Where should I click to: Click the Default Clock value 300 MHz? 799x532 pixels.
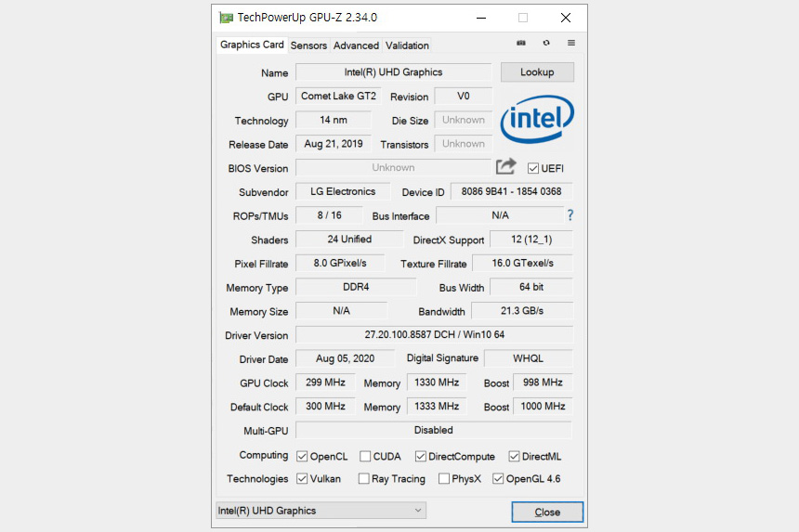click(x=325, y=407)
